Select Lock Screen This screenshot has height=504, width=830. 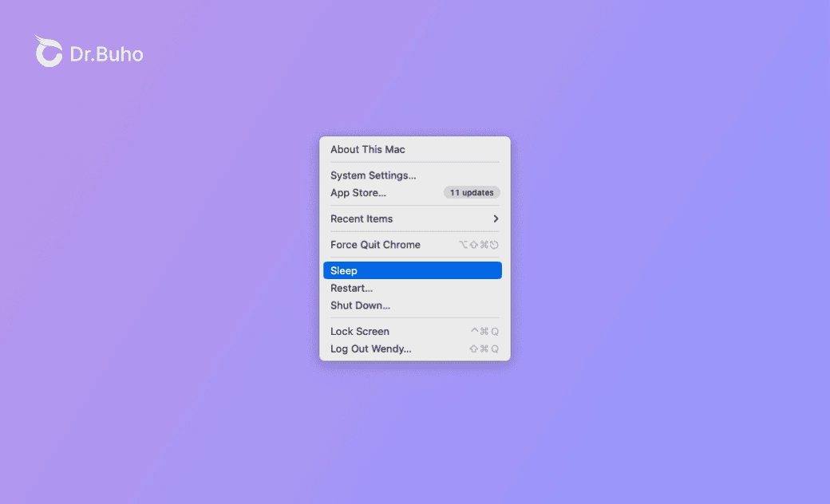[360, 331]
